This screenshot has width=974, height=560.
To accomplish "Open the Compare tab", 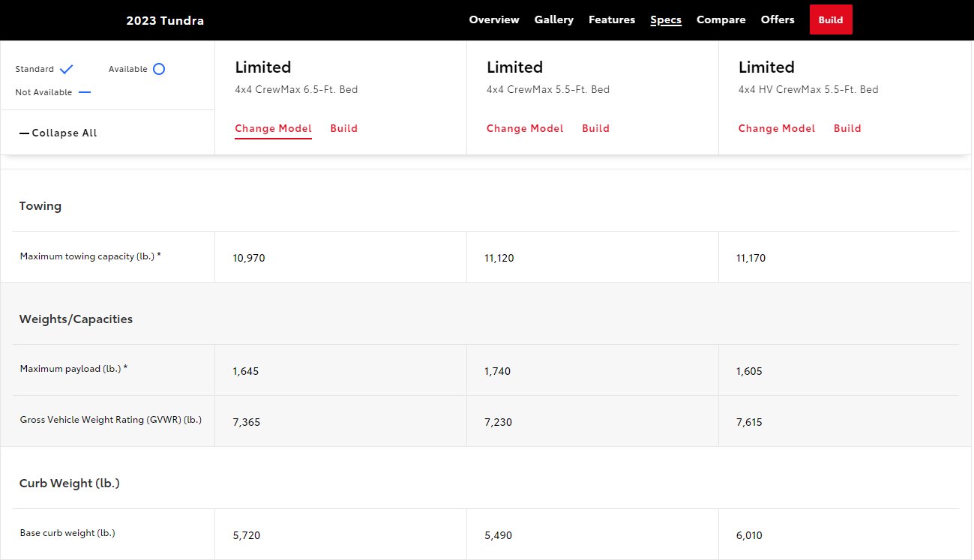I will pyautogui.click(x=721, y=20).
